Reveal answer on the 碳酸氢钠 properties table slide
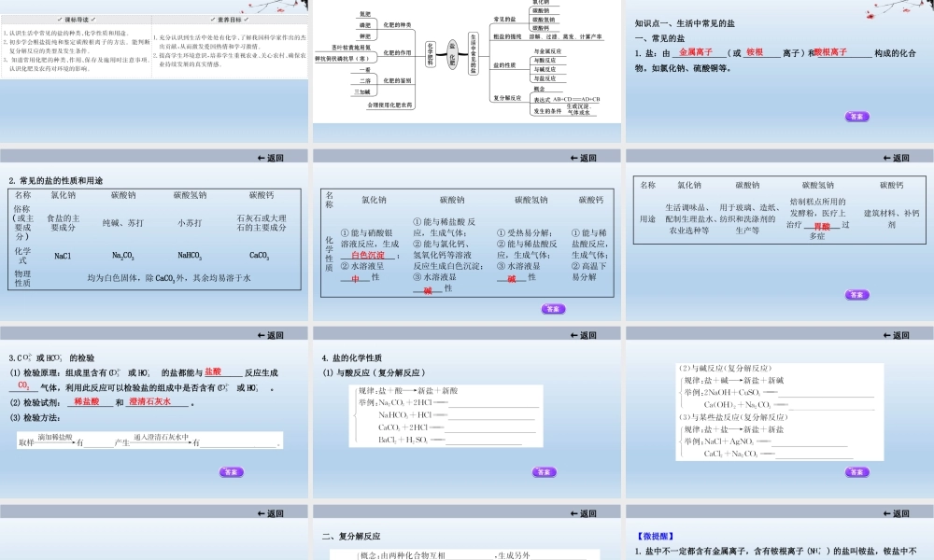Image resolution: width=934 pixels, height=560 pixels. pyautogui.click(x=553, y=308)
